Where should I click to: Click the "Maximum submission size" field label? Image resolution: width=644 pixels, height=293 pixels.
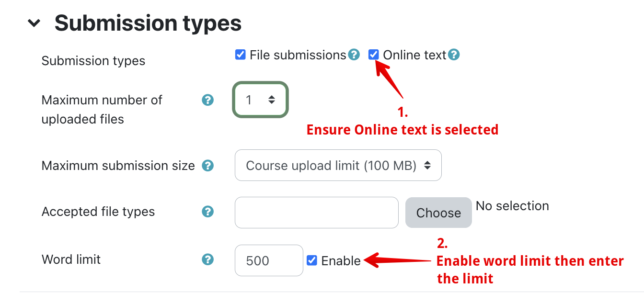[x=118, y=166]
